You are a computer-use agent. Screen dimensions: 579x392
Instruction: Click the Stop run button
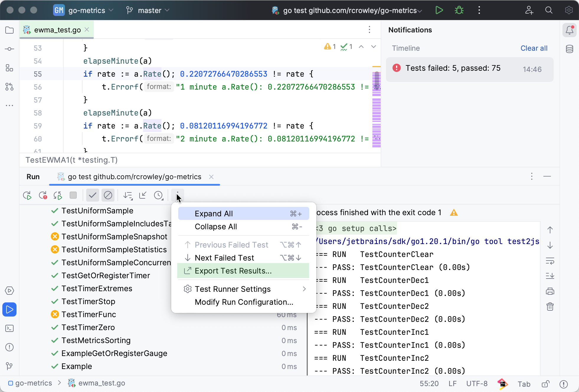tap(73, 195)
